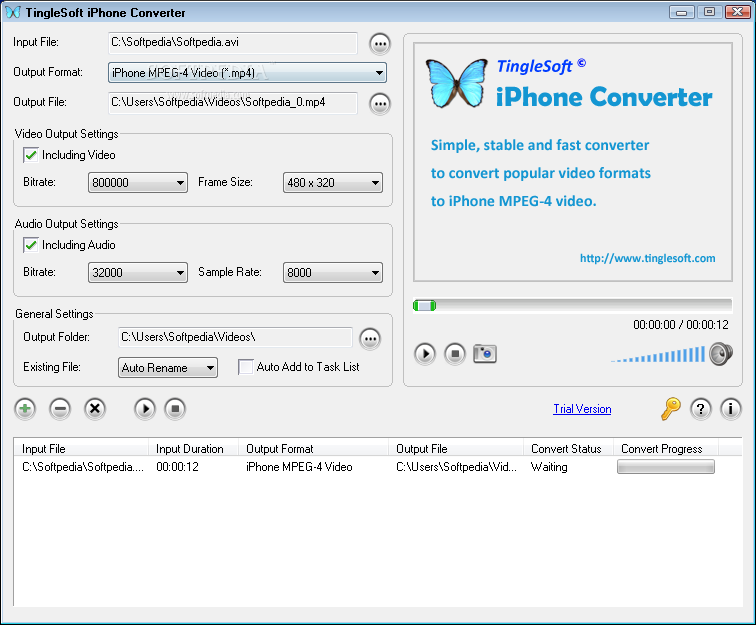Mute audio using the speaker icon
The height and width of the screenshot is (625, 756).
pyautogui.click(x=721, y=354)
